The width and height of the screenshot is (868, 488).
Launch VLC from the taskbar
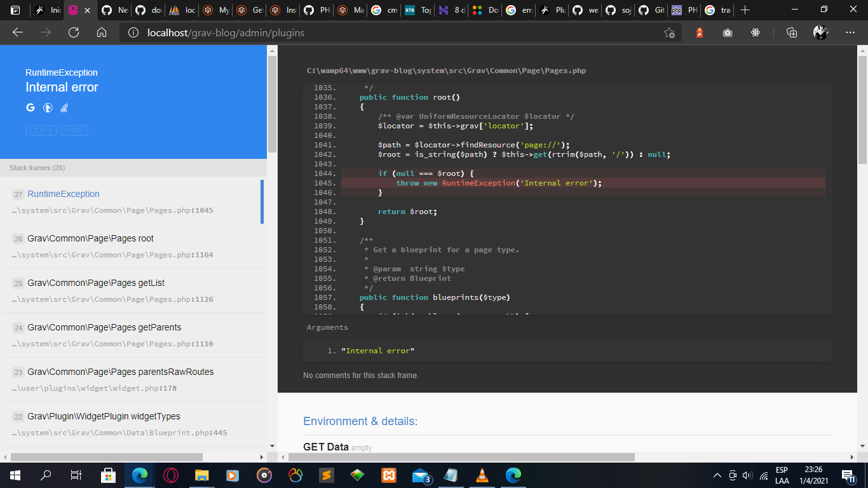tap(482, 475)
